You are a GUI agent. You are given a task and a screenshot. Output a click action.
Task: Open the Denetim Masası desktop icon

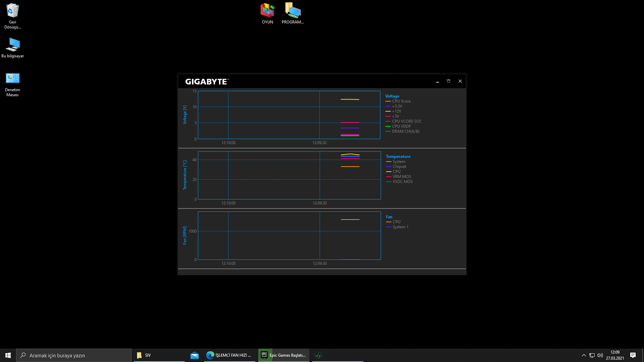[x=12, y=85]
